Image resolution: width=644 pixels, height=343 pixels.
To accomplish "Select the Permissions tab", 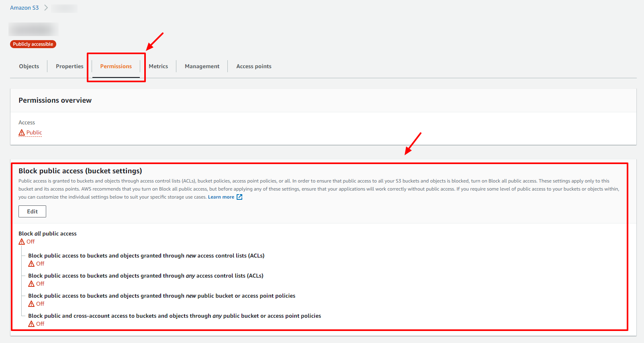I will pos(116,66).
